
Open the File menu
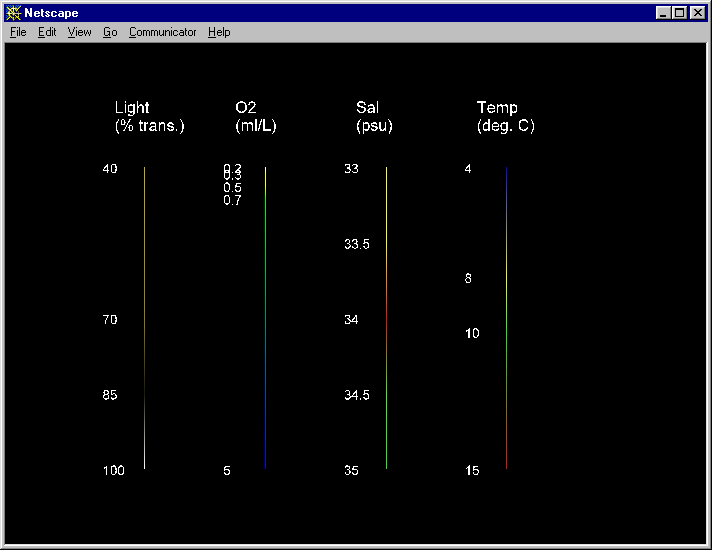[18, 32]
